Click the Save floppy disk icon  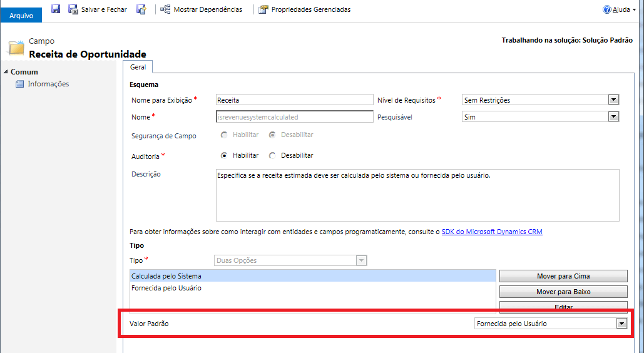pos(56,9)
